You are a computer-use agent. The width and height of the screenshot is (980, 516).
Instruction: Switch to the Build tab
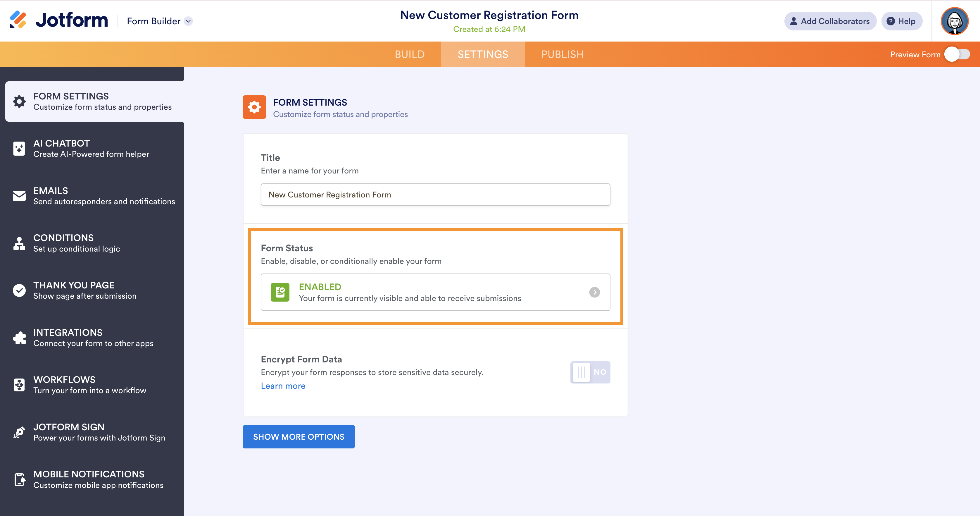409,54
